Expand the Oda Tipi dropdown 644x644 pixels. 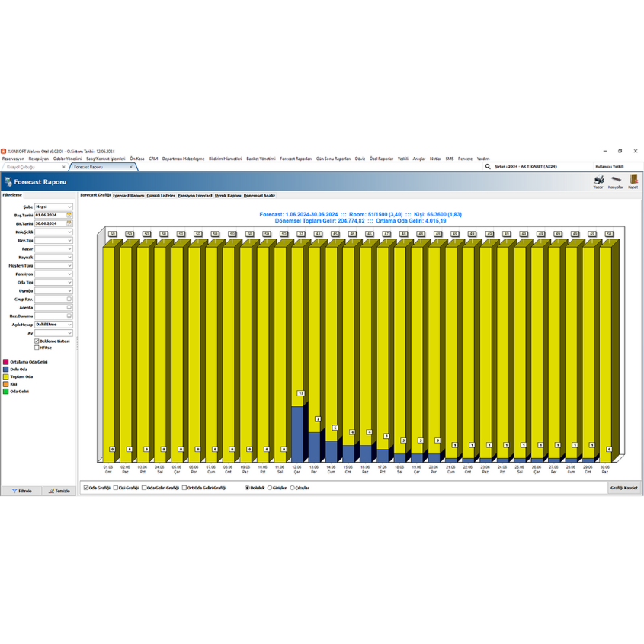pyautogui.click(x=69, y=282)
